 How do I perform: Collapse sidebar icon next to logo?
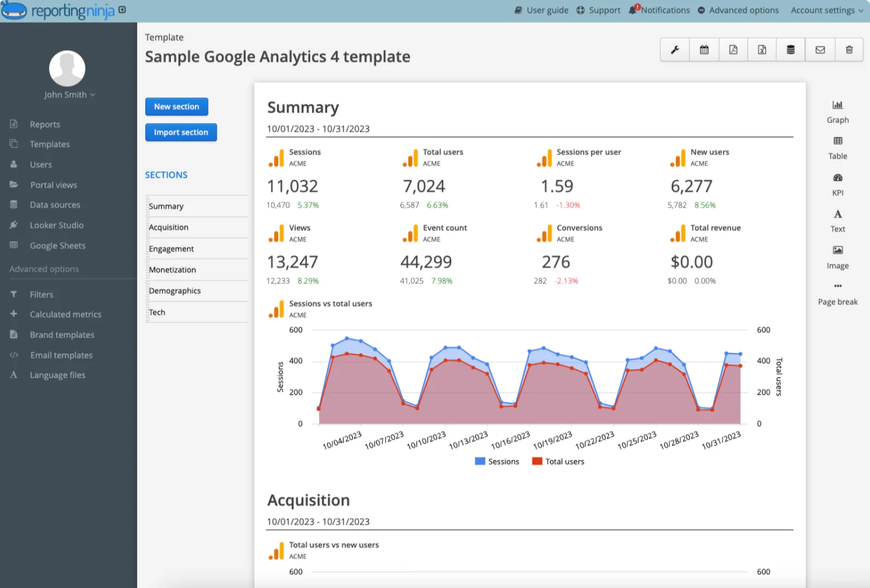pos(122,10)
